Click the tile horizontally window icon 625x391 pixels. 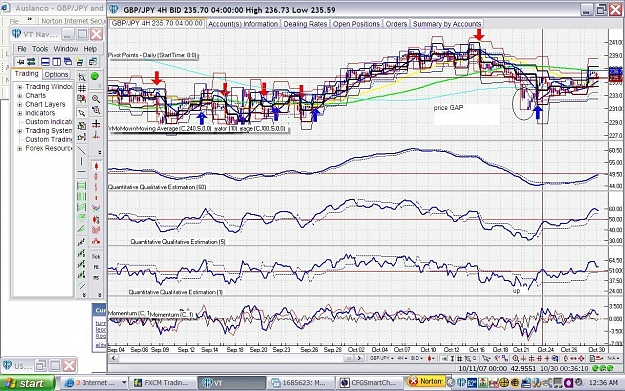click(x=45, y=62)
